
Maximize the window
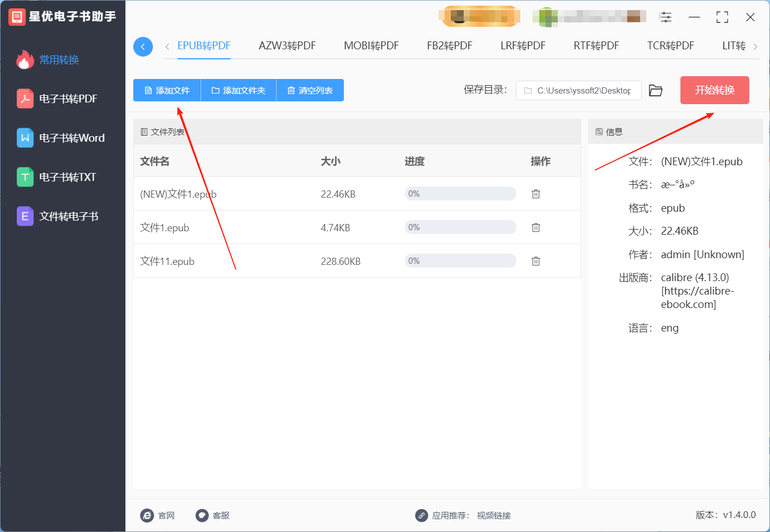click(x=722, y=17)
